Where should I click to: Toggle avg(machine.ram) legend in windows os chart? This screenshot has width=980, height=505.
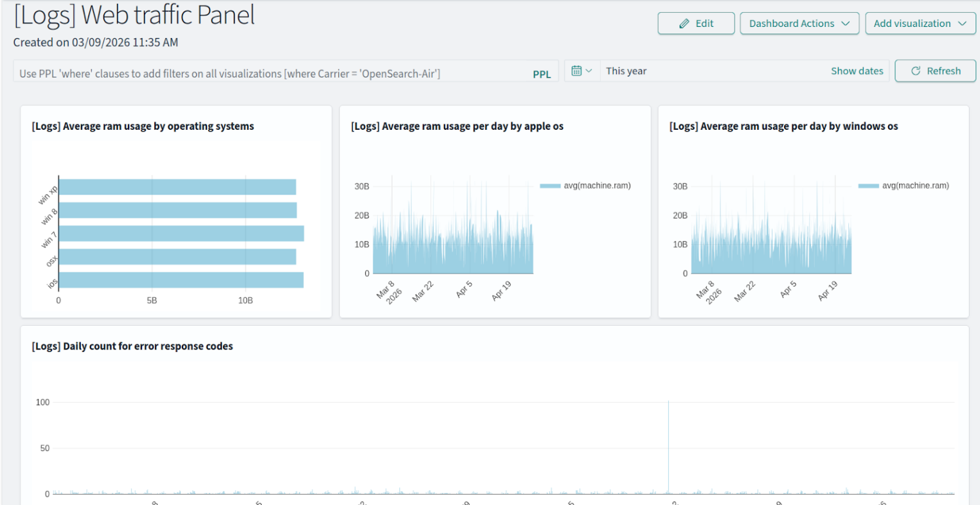915,186
